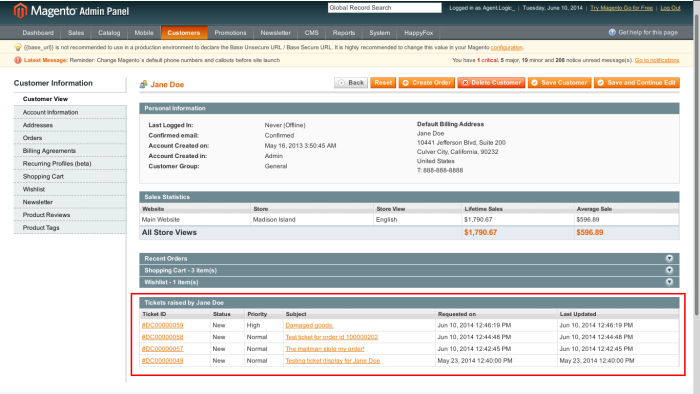Click the Back button

pos(351,83)
